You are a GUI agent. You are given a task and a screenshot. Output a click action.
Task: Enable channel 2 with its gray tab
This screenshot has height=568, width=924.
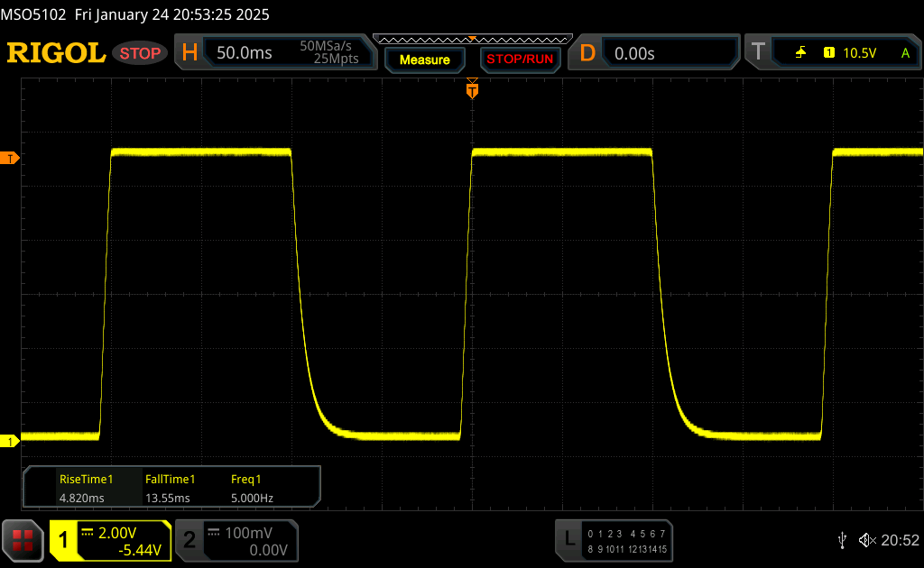[x=189, y=540]
